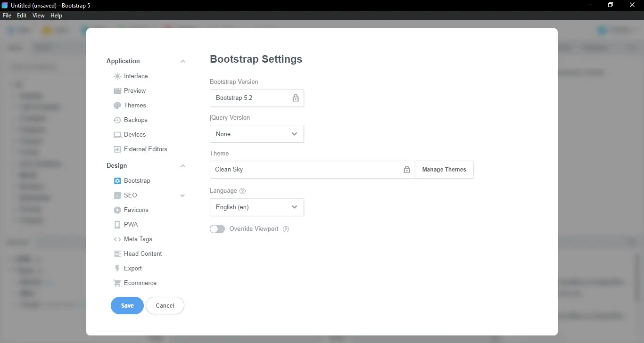Click the Language help question icon
The width and height of the screenshot is (644, 343).
point(243,191)
